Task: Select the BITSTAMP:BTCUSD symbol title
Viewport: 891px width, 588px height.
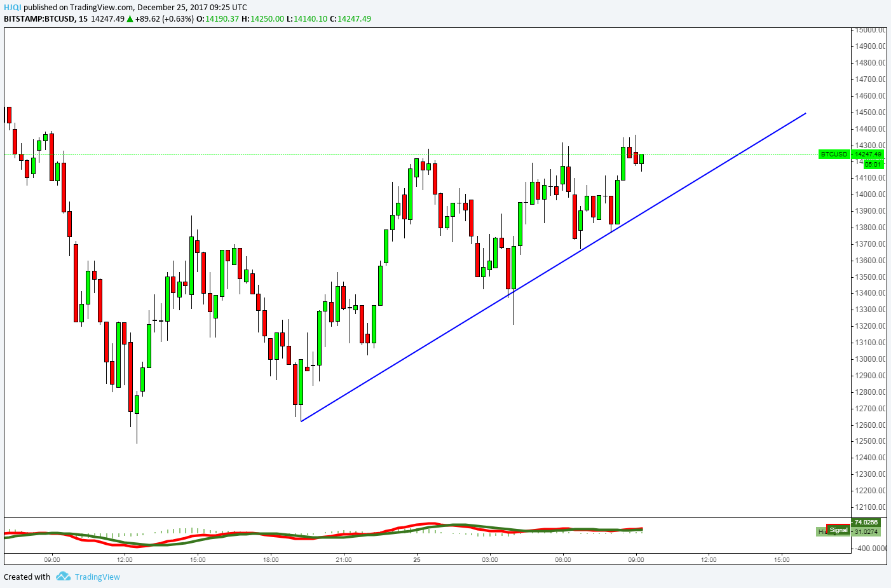Action: [39, 18]
